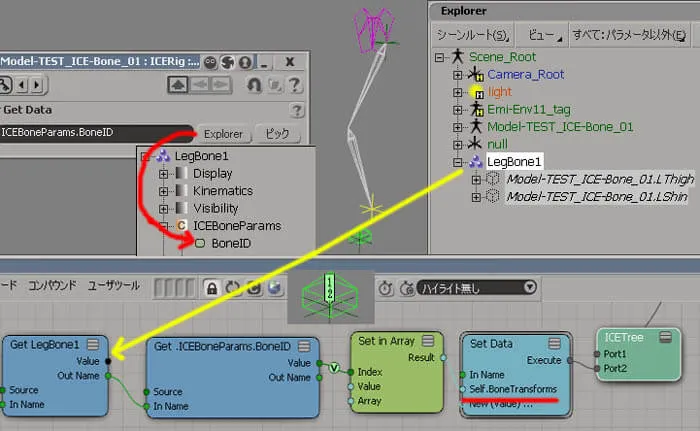The image size is (700, 431).
Task: Open the ビュー menu in Explorer
Action: (x=544, y=35)
